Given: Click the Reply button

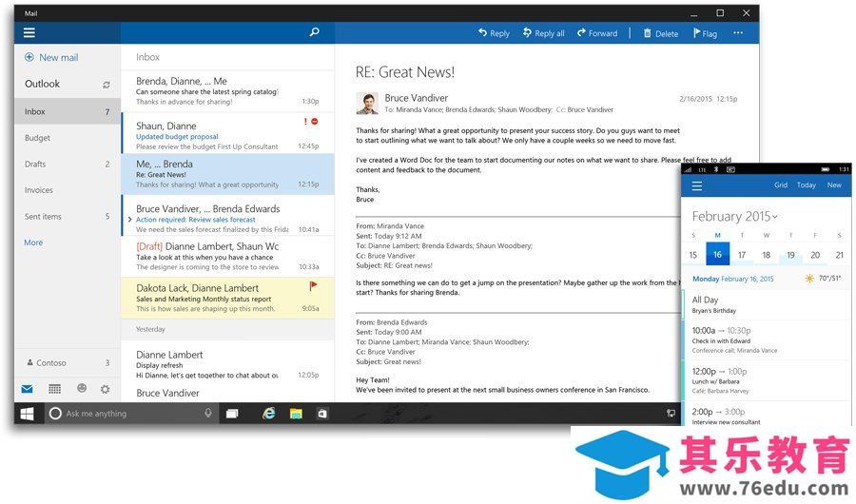Looking at the screenshot, I should point(494,33).
